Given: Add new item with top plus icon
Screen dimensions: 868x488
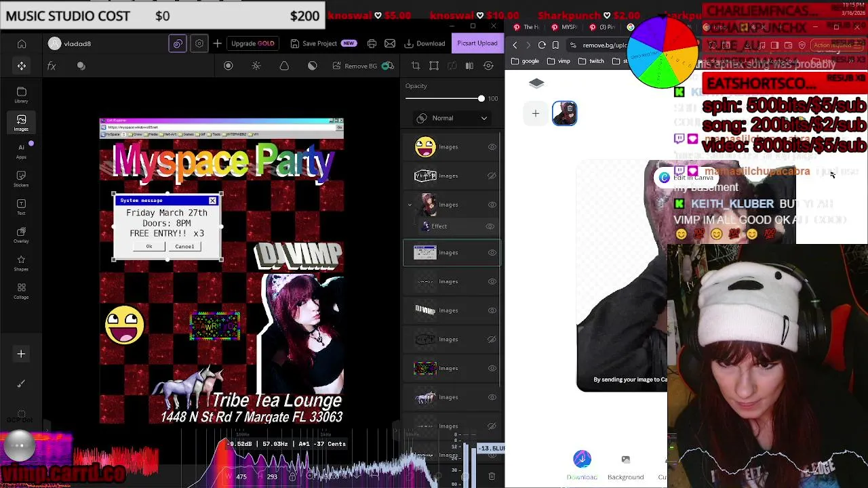Looking at the screenshot, I should pyautogui.click(x=217, y=43).
